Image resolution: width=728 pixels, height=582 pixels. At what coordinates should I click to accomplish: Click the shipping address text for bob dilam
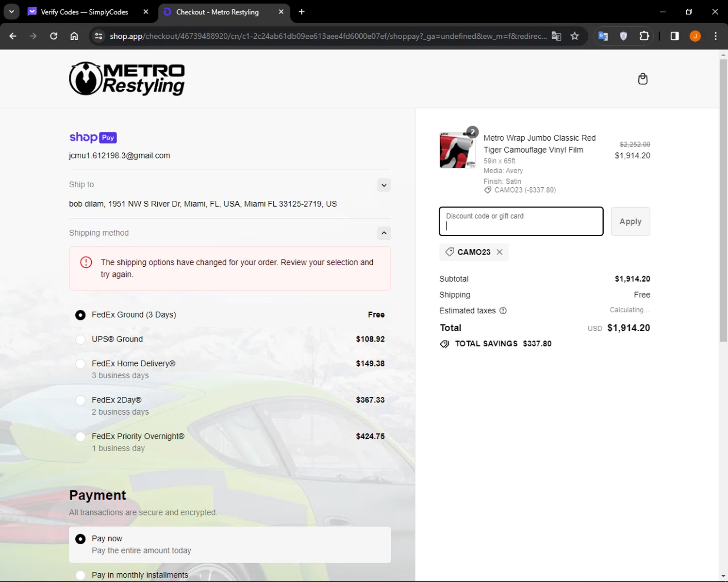203,204
